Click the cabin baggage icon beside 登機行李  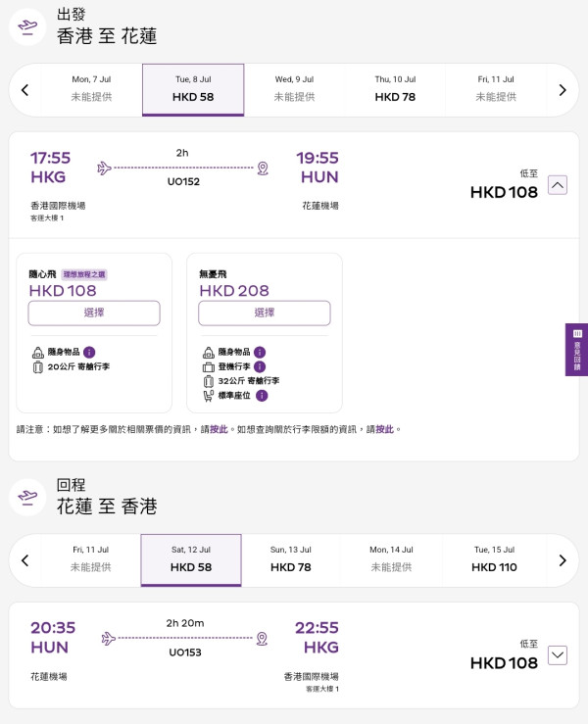click(209, 367)
